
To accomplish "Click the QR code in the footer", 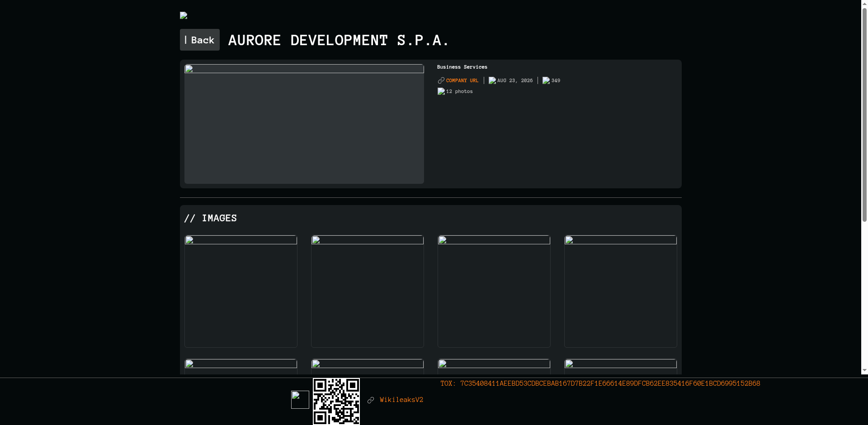I will 336,402.
